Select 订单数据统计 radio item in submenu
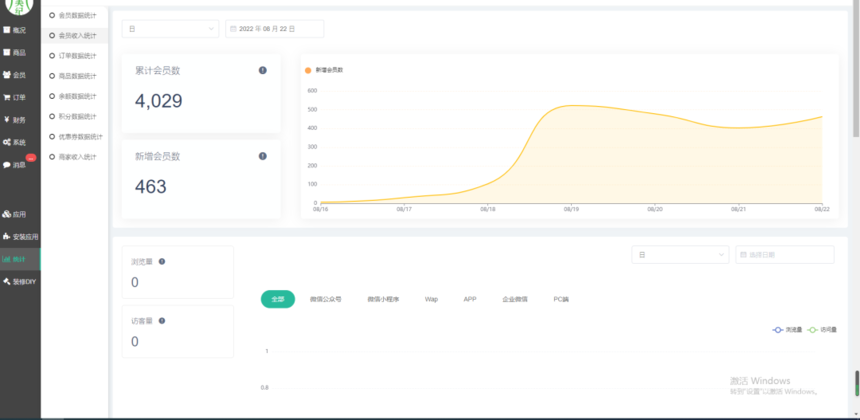 click(x=73, y=56)
